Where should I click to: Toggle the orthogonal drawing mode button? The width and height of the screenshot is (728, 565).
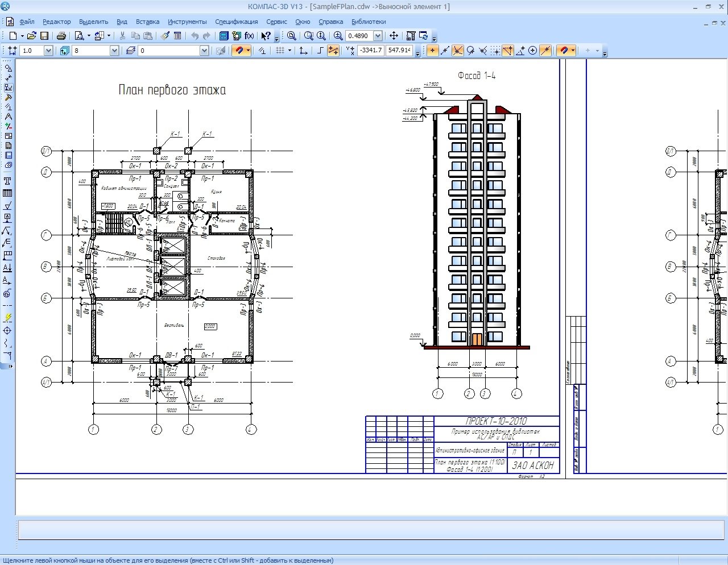point(320,51)
